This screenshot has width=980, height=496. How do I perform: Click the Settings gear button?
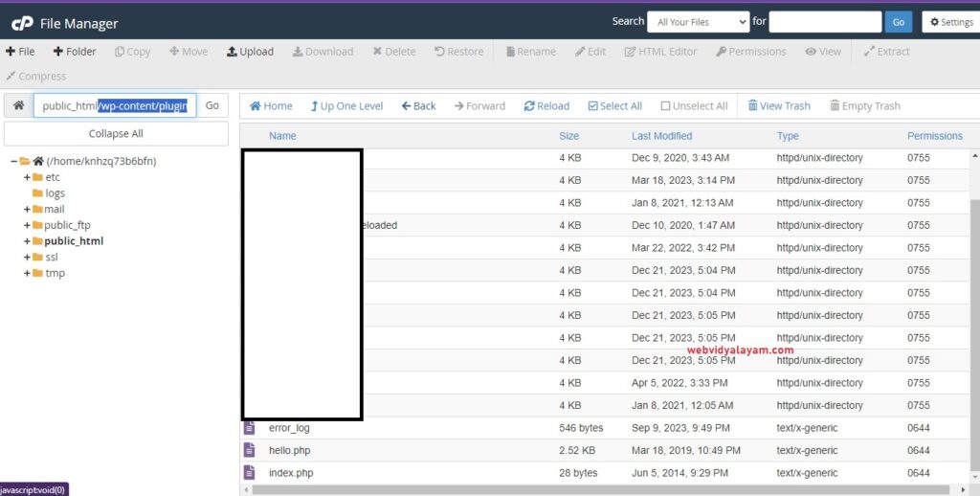(947, 22)
